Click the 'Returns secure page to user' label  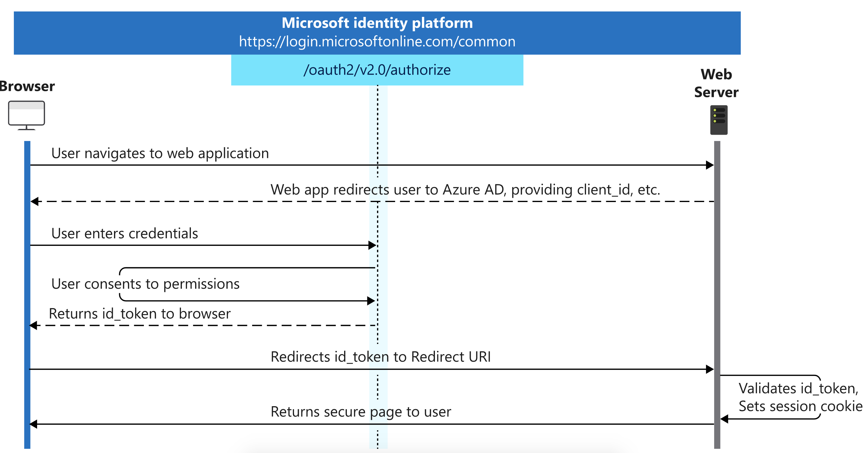360,412
